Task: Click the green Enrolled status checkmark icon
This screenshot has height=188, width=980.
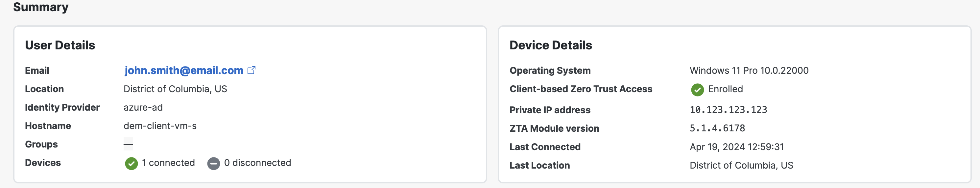Action: point(697,90)
